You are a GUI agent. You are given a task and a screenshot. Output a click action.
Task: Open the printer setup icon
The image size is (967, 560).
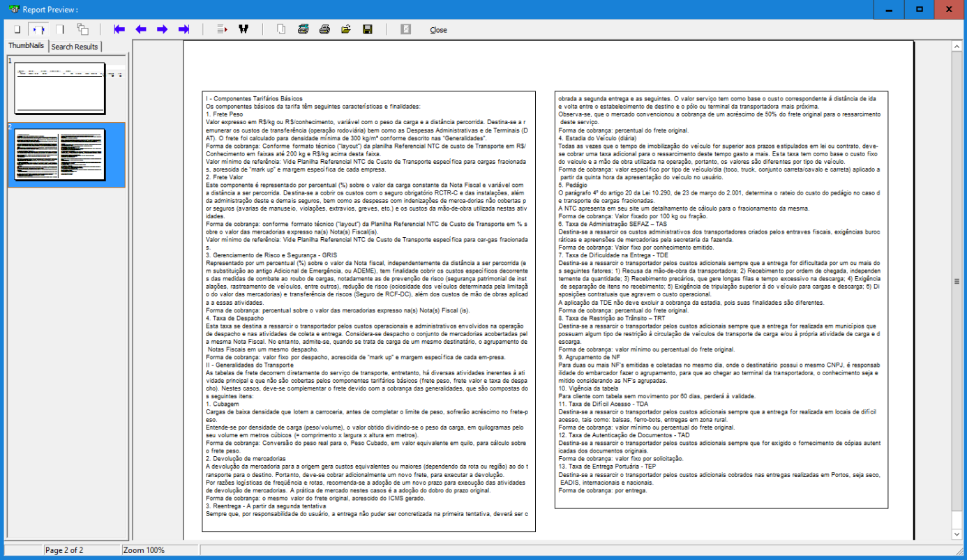point(303,29)
